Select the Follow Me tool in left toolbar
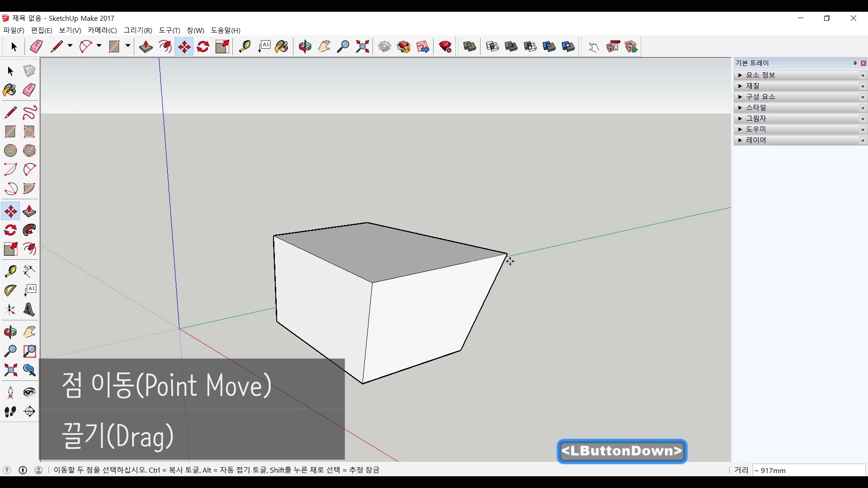Image resolution: width=868 pixels, height=488 pixels. pos(29,230)
